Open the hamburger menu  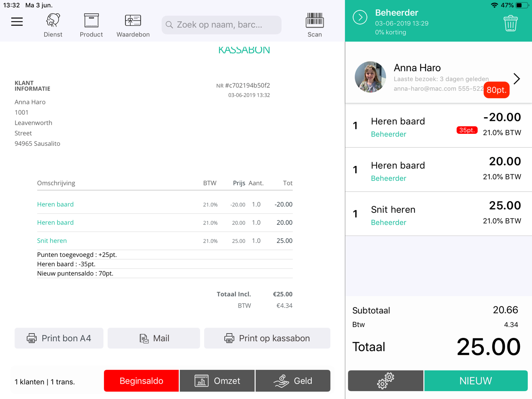17,22
